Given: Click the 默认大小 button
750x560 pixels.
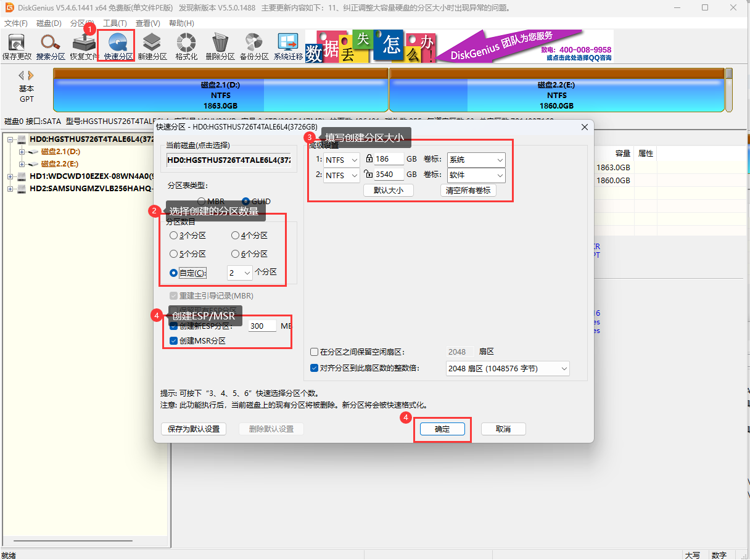Looking at the screenshot, I should pos(389,191).
